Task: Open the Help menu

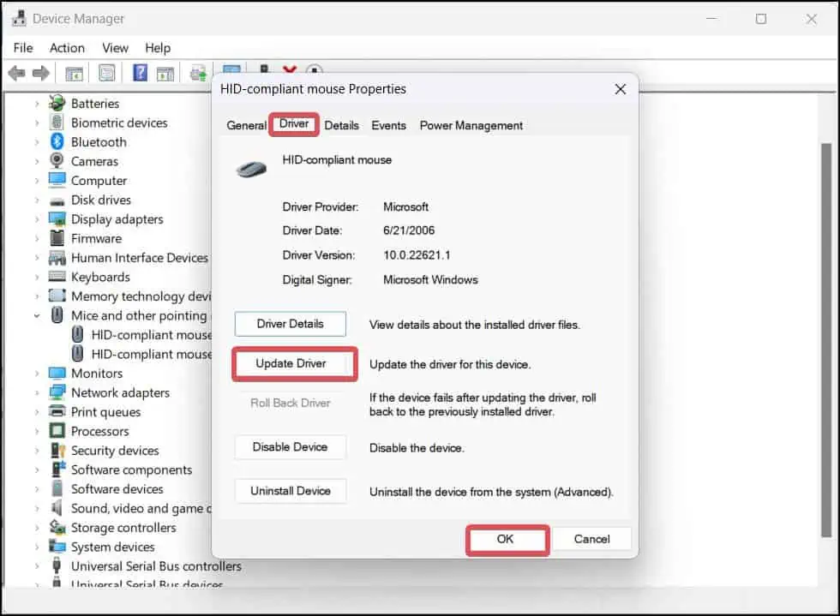Action: point(158,48)
